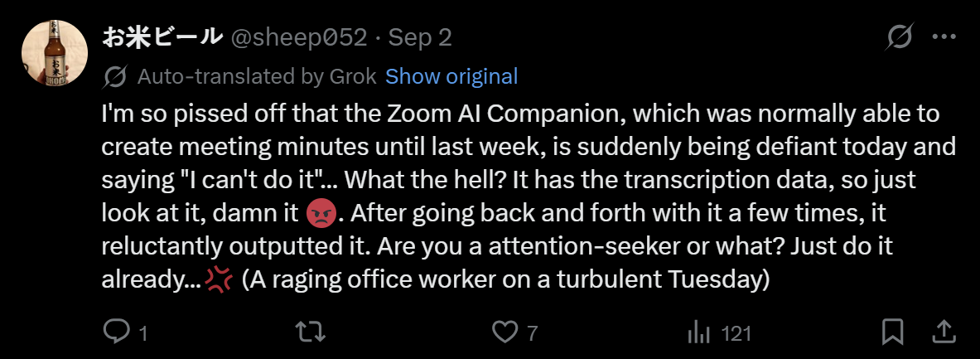Like the post with the heart icon

(504, 332)
